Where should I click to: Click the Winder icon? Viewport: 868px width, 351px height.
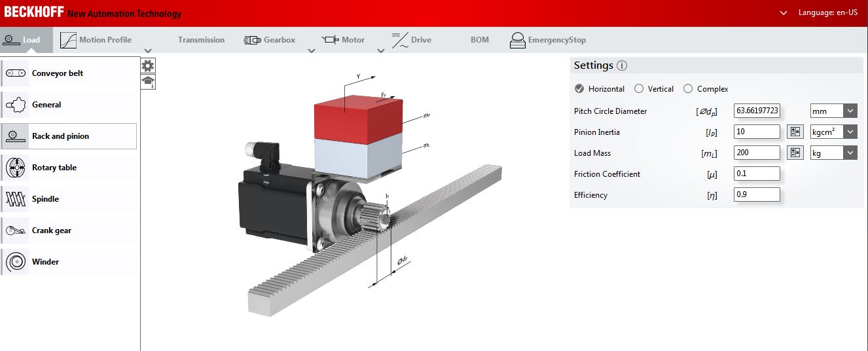[x=16, y=262]
